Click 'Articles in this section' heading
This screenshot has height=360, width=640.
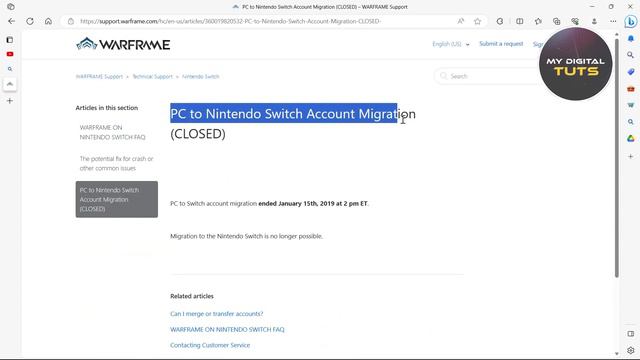[x=107, y=108]
